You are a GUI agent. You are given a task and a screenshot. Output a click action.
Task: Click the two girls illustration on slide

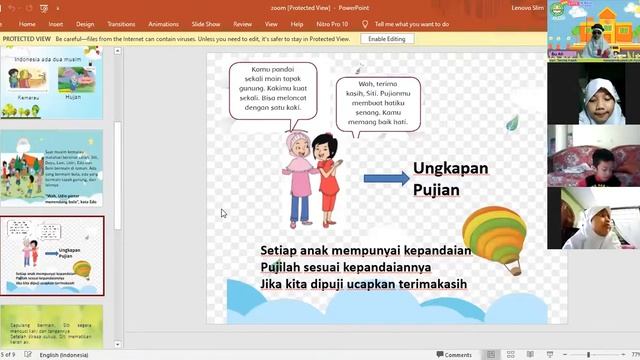313,180
